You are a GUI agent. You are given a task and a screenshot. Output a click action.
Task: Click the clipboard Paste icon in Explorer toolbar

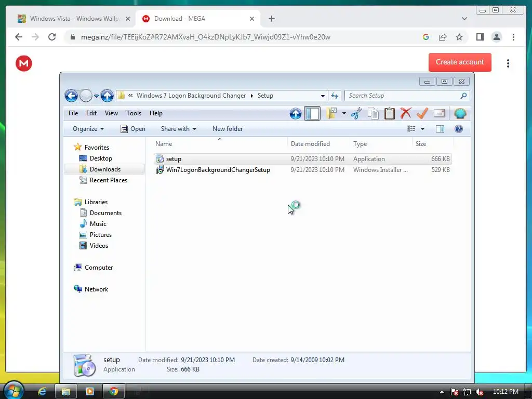390,113
